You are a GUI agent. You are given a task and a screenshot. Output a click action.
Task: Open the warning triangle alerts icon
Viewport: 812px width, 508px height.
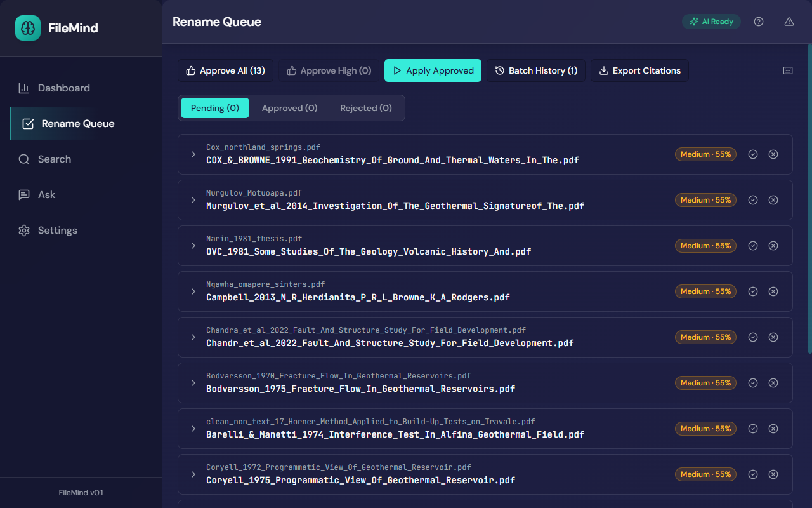tap(789, 21)
